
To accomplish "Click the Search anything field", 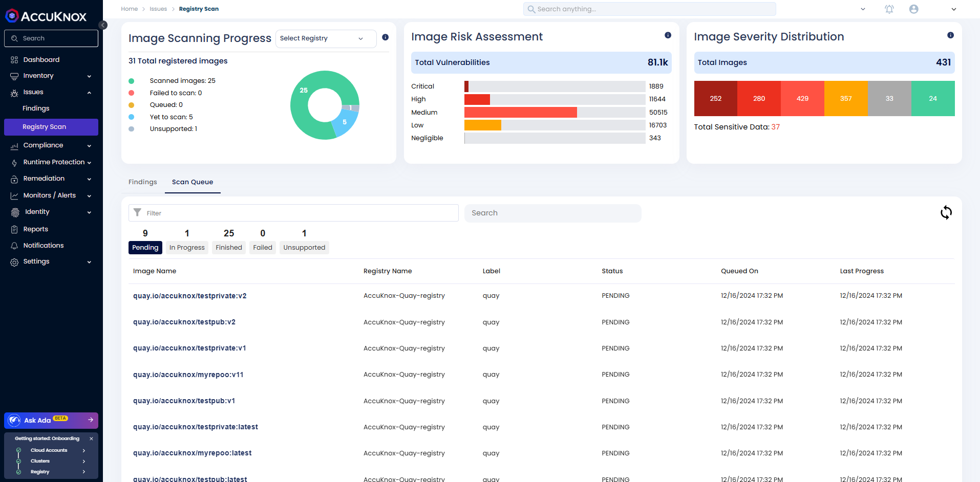I will point(650,9).
